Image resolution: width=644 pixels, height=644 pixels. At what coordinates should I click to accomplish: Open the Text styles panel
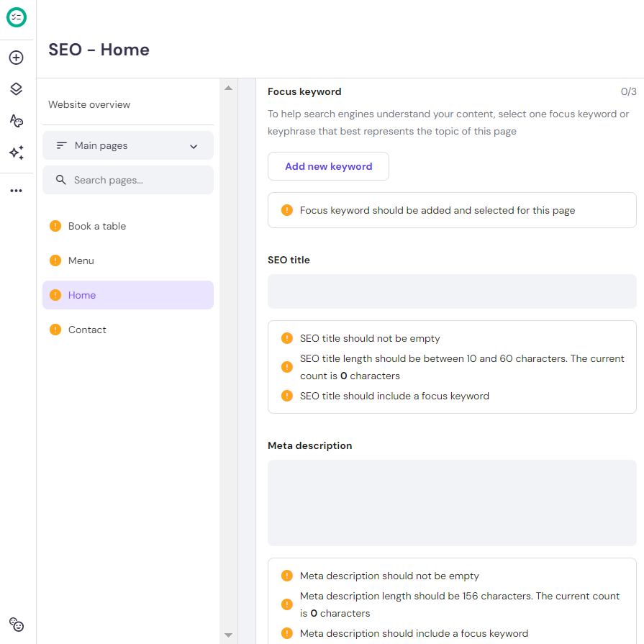[16, 121]
